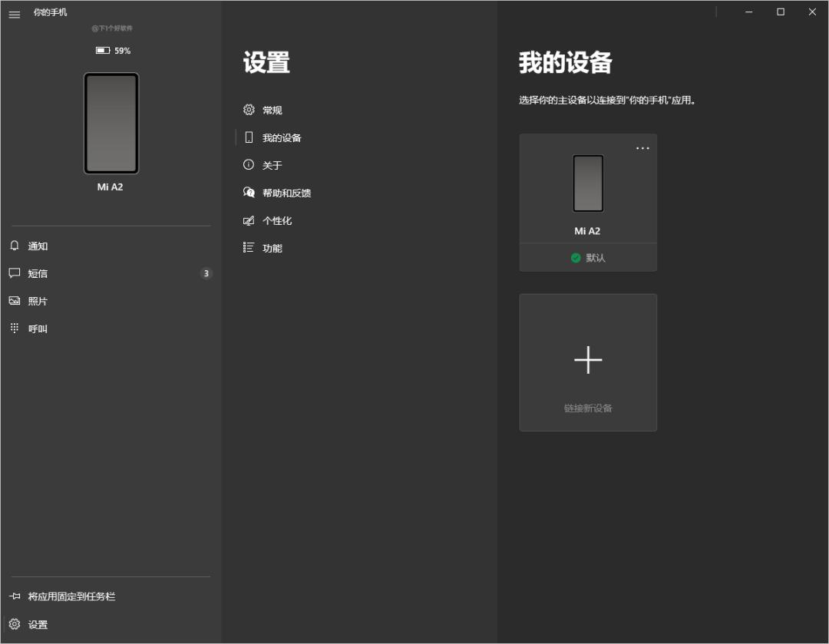829x644 pixels.
Task: Click 将应用固定到任务栏 to pin app
Action: 71,596
